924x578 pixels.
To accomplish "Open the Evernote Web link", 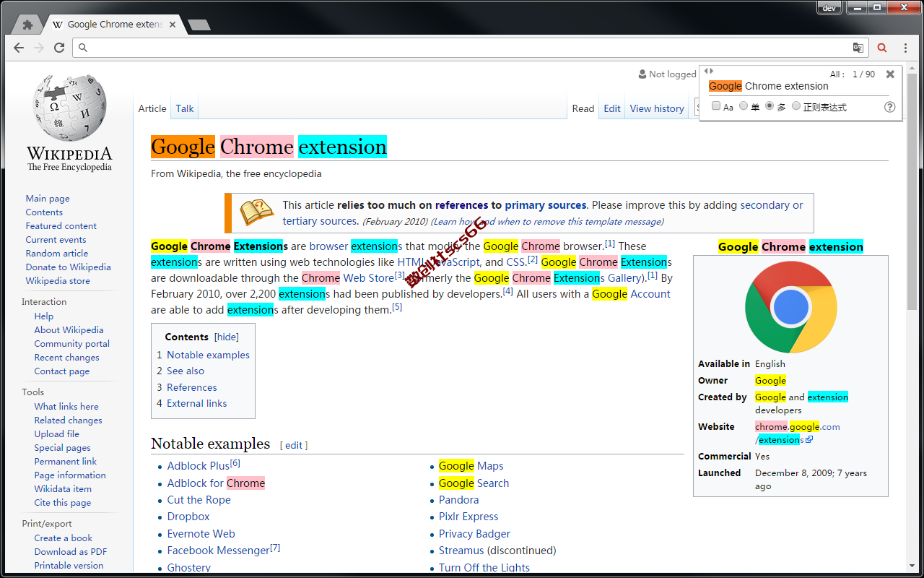I will [201, 534].
